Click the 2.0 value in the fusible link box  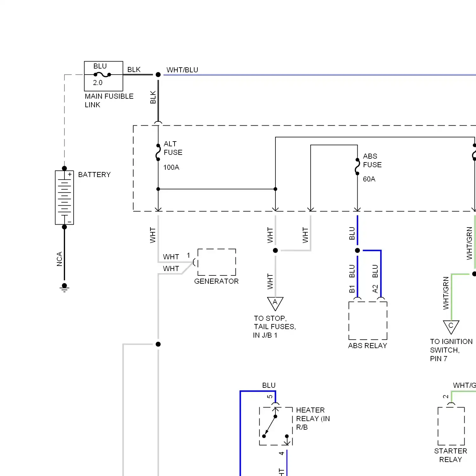[x=98, y=83]
